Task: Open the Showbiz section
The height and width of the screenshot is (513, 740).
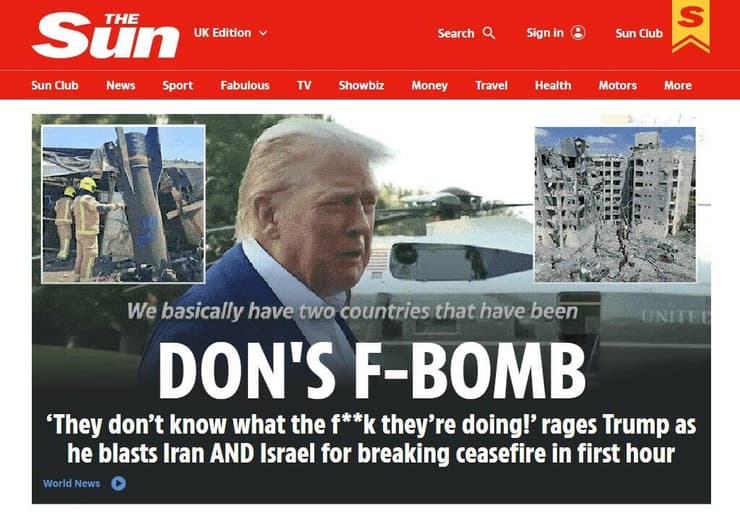Action: (361, 85)
